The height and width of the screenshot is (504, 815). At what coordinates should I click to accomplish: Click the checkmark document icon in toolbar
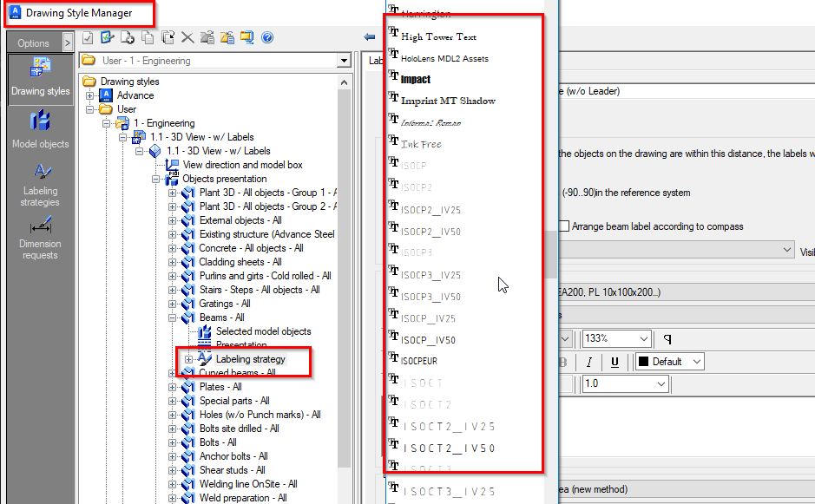pyautogui.click(x=88, y=37)
